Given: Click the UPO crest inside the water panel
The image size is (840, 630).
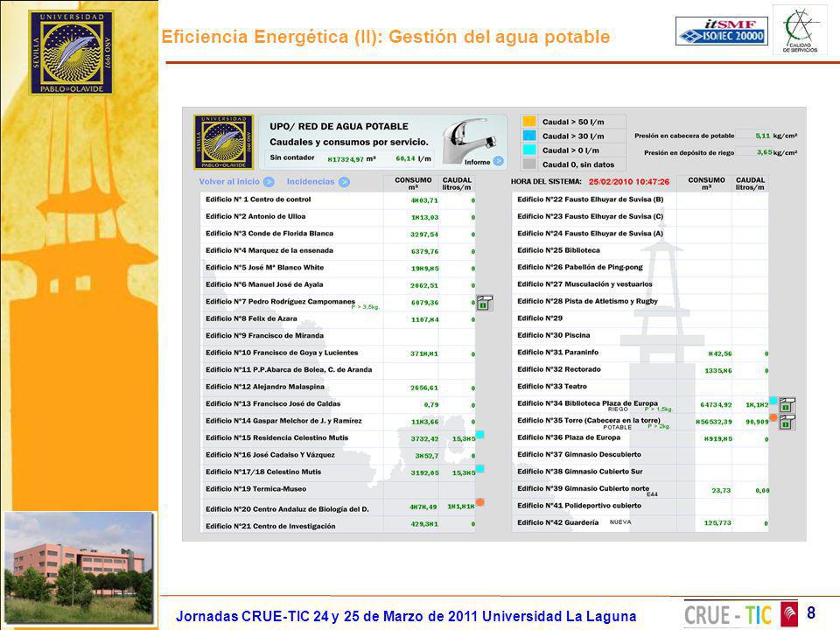Looking at the screenshot, I should (223, 142).
